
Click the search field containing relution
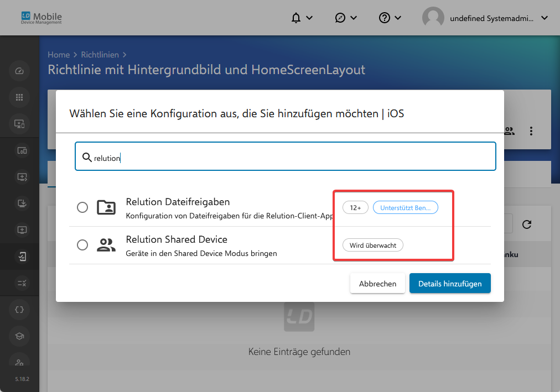(286, 156)
